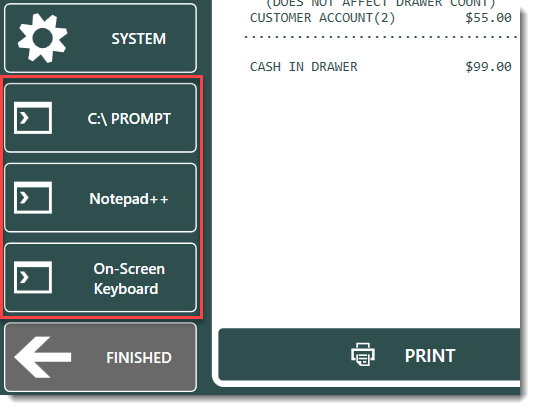Screen dimensions: 535x410
Task: Click the FINISHED back arrow icon
Action: tap(43, 357)
